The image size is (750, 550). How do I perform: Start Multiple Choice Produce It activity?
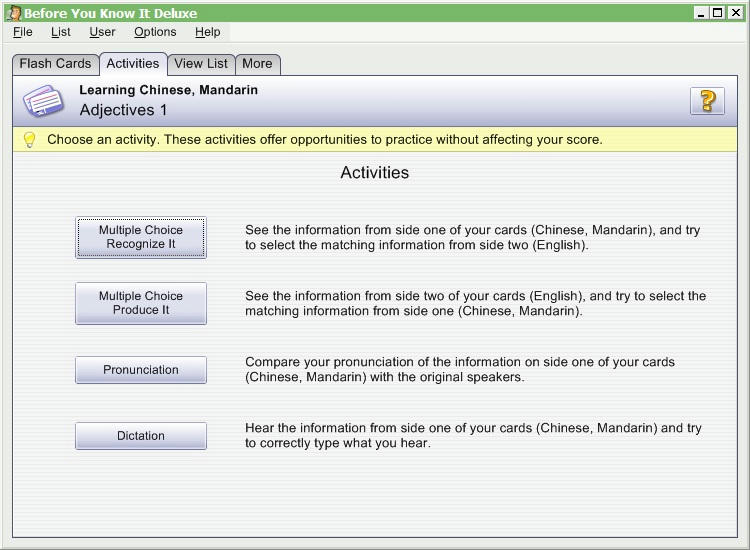click(x=141, y=303)
